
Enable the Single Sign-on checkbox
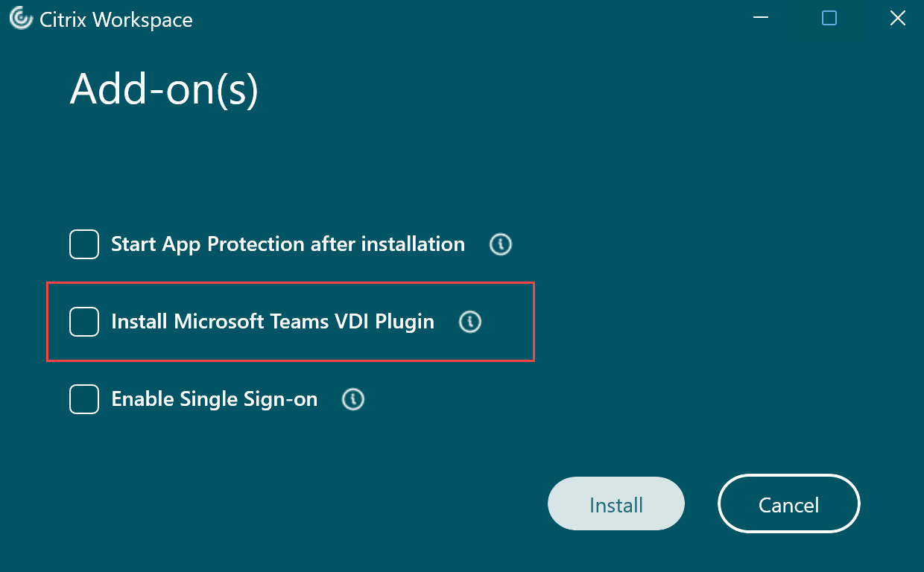tap(84, 398)
